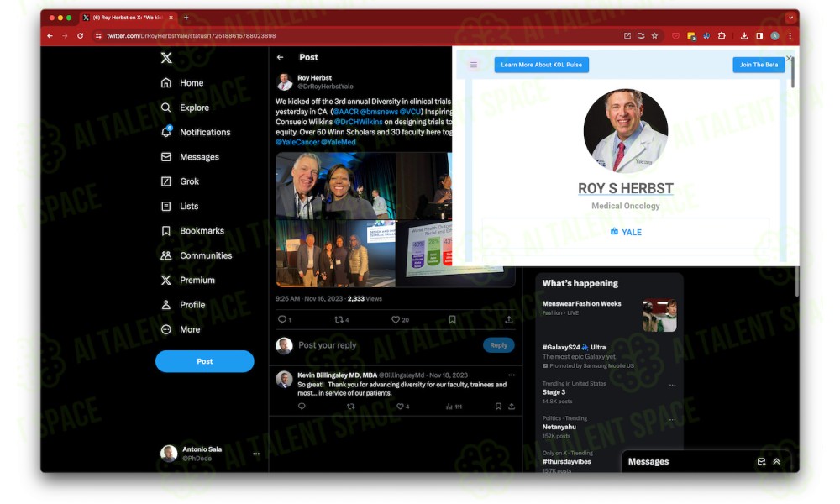The width and height of the screenshot is (840, 504).
Task: Compose new message in Messages drawer
Action: pyautogui.click(x=761, y=462)
